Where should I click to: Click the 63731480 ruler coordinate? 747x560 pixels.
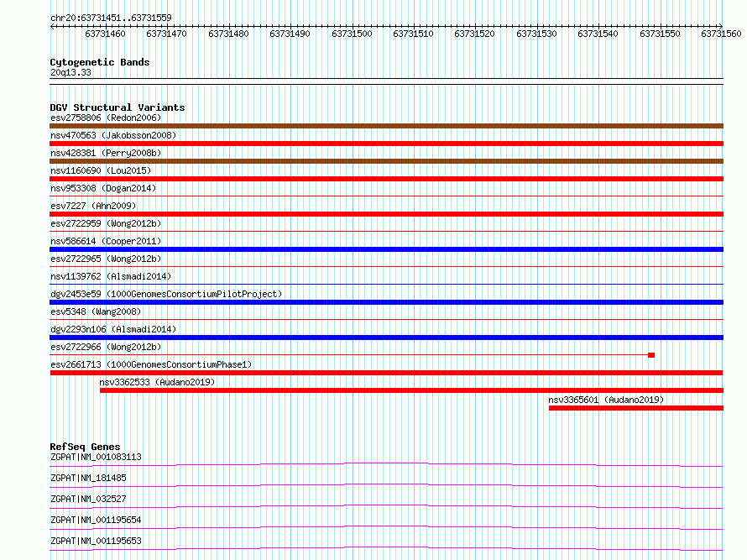tap(228, 34)
